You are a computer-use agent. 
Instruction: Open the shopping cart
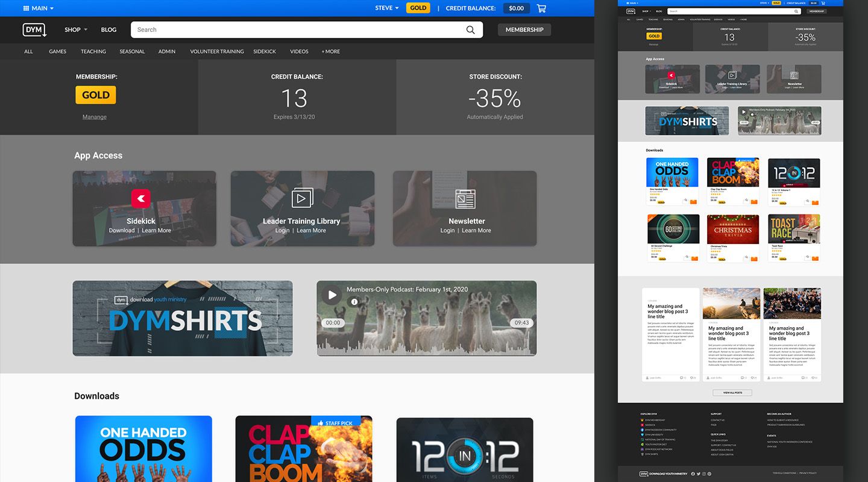[x=541, y=8]
